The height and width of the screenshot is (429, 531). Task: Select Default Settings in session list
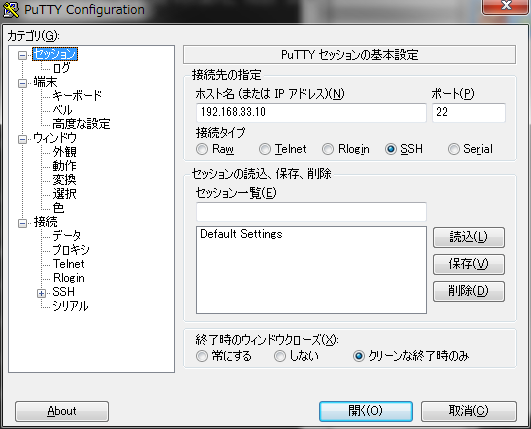(x=241, y=234)
